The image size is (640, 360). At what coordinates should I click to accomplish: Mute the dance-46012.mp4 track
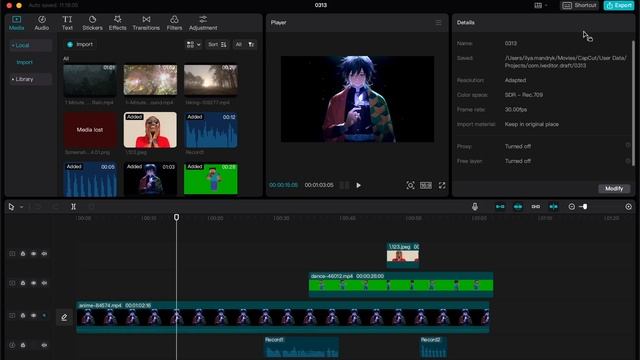44,283
